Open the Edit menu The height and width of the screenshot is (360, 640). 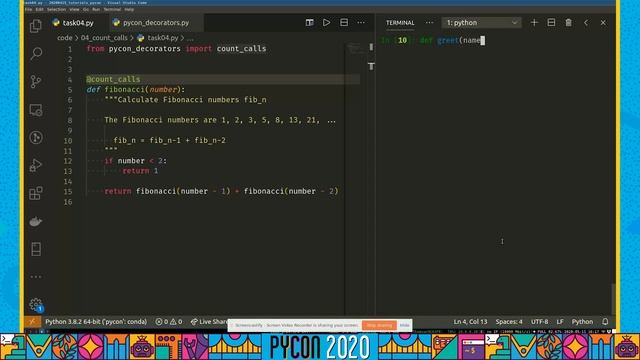pos(40,9)
